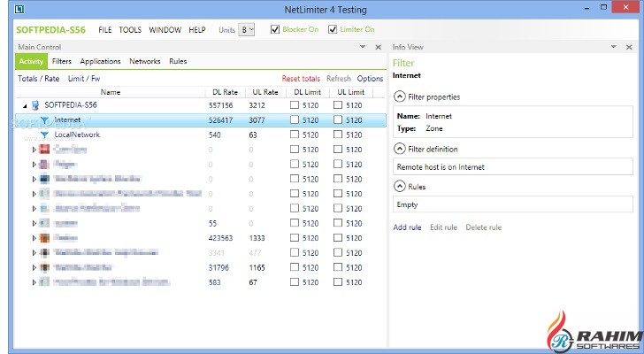Open the Units dropdown
Screen dimensions: 644x354
coord(247,29)
